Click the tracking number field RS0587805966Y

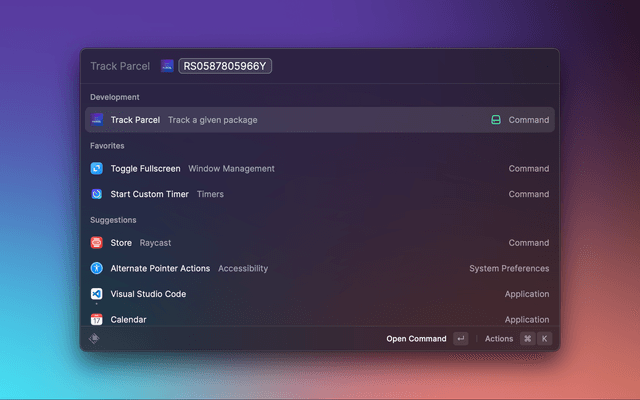point(225,66)
